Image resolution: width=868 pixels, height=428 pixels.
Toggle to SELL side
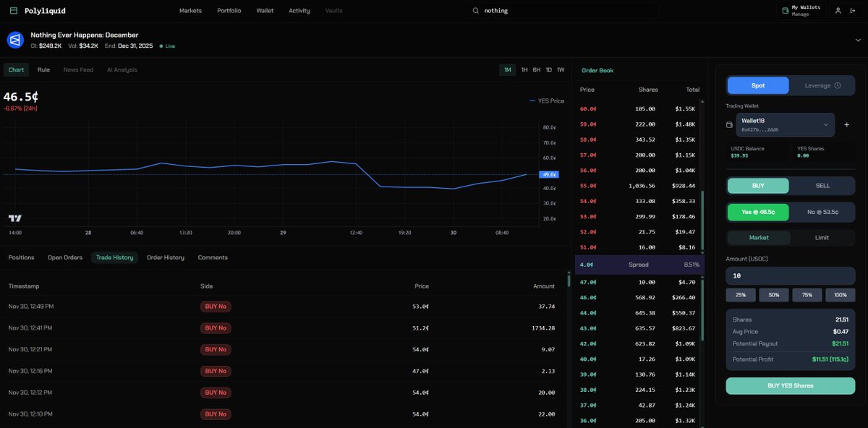point(822,186)
